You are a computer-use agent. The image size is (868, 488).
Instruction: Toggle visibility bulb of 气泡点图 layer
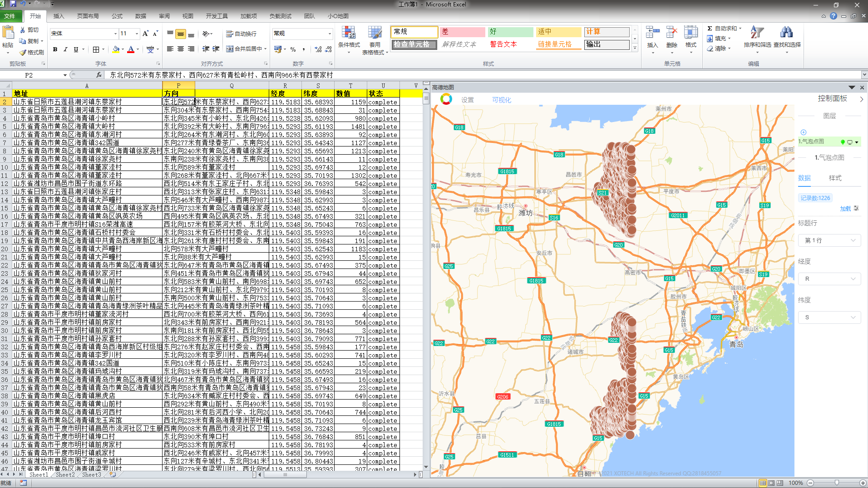pyautogui.click(x=843, y=142)
